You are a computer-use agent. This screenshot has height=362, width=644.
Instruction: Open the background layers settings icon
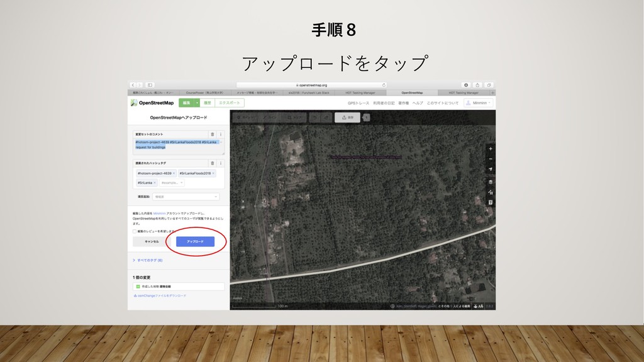click(x=491, y=182)
